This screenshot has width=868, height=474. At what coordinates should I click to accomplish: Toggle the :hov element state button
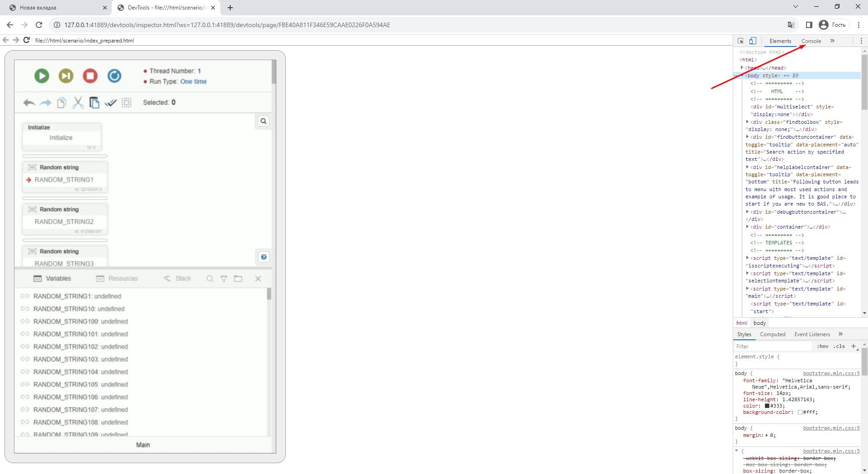pyautogui.click(x=823, y=347)
